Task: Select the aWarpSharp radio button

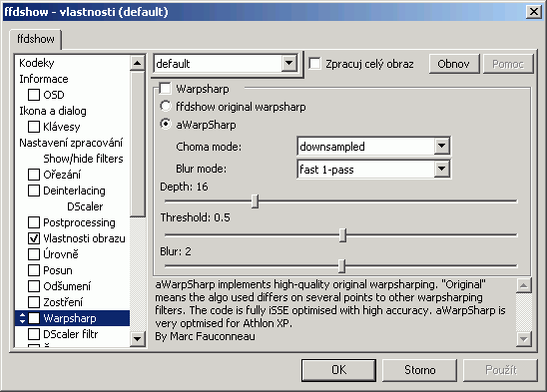Action: 166,124
